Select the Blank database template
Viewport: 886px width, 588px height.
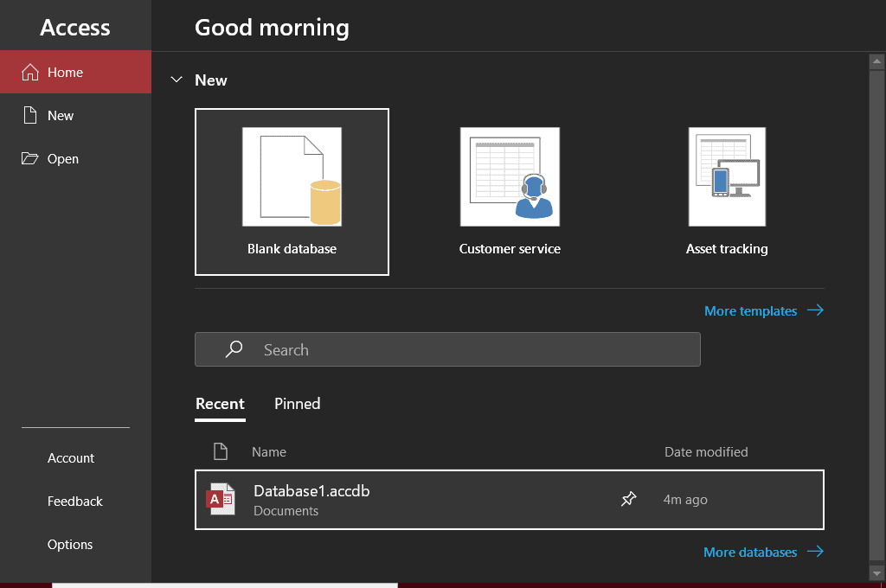(292, 191)
